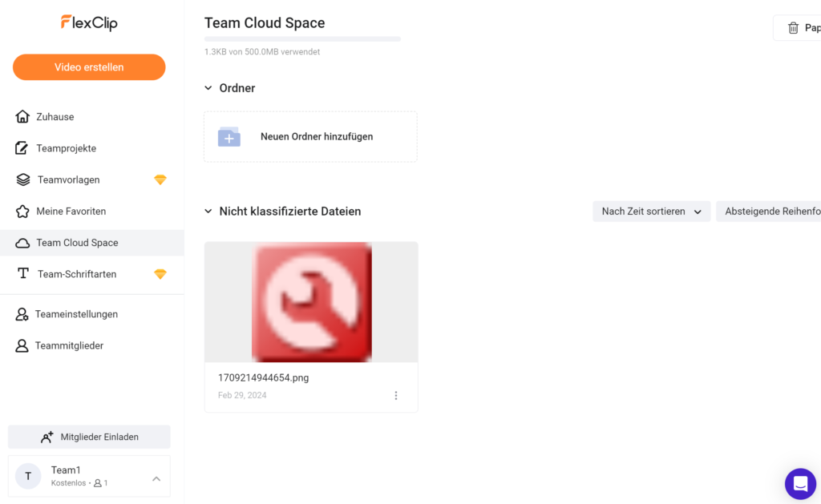Open Teamprojekte in the sidebar
Image resolution: width=821 pixels, height=504 pixels.
tap(92, 148)
